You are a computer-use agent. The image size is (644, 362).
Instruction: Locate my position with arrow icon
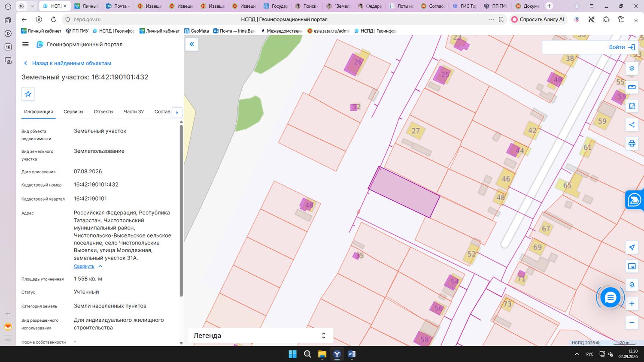pyautogui.click(x=632, y=247)
